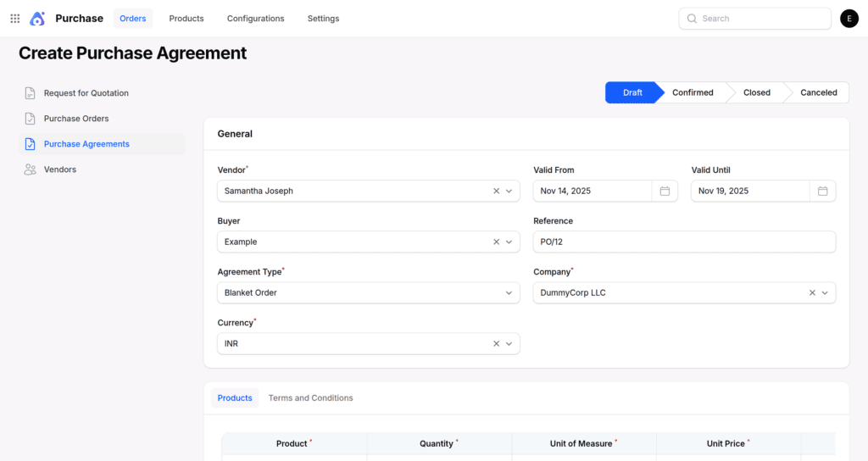868x461 pixels.
Task: Expand the Agreement Type dropdown
Action: click(x=509, y=293)
